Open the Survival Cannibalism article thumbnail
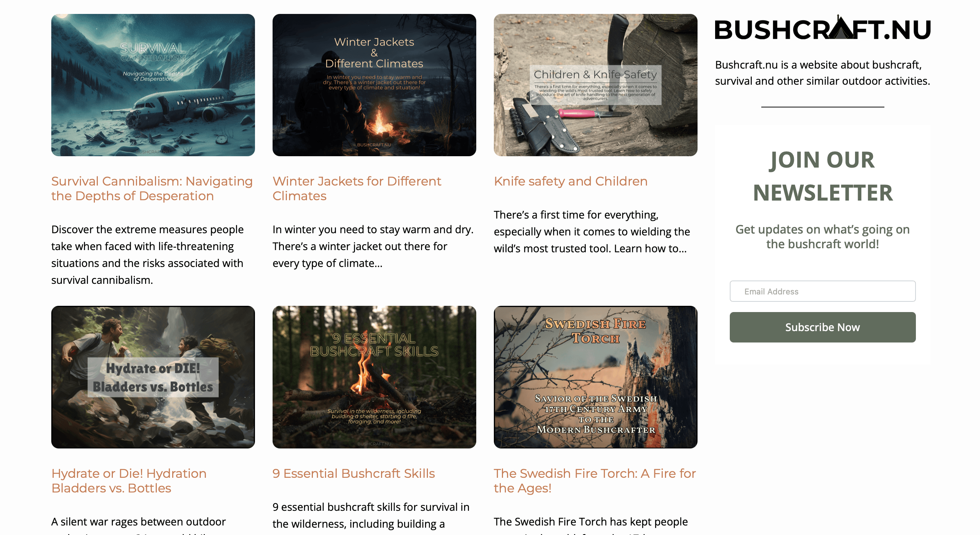This screenshot has width=980, height=535. click(152, 85)
